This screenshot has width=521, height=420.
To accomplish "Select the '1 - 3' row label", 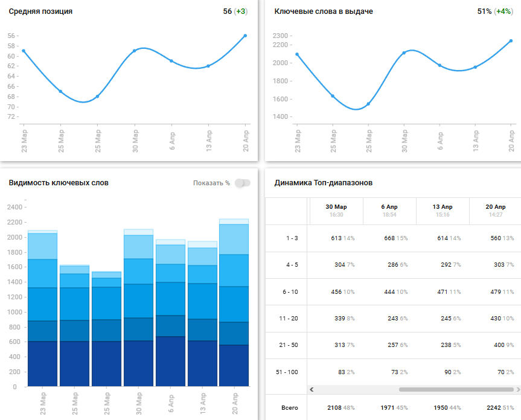I will pos(292,238).
